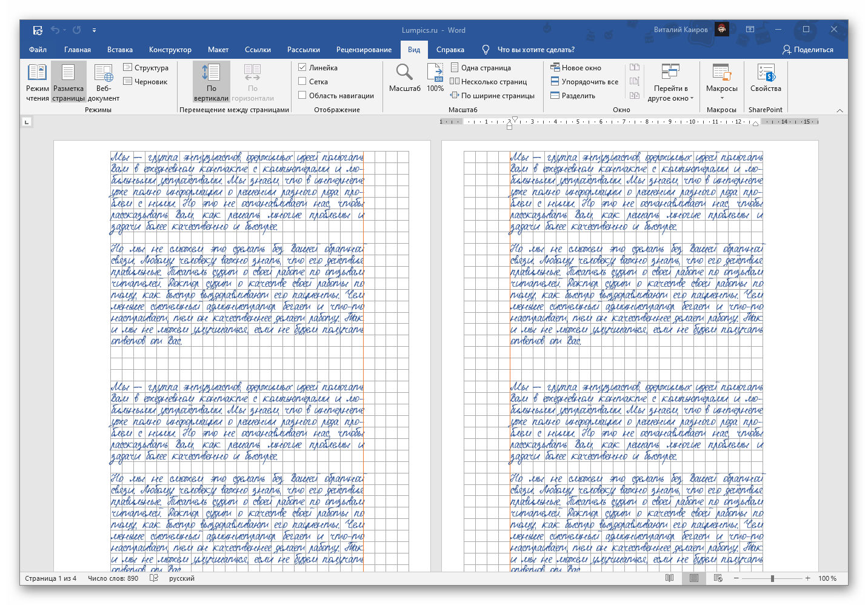Screen dimensions: 868x605
Task: Switch to web layout in status bar
Action: pos(718,578)
